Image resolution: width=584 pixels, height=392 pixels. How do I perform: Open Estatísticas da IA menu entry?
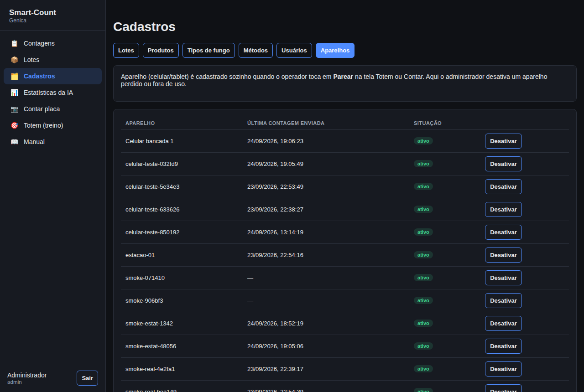click(x=52, y=93)
